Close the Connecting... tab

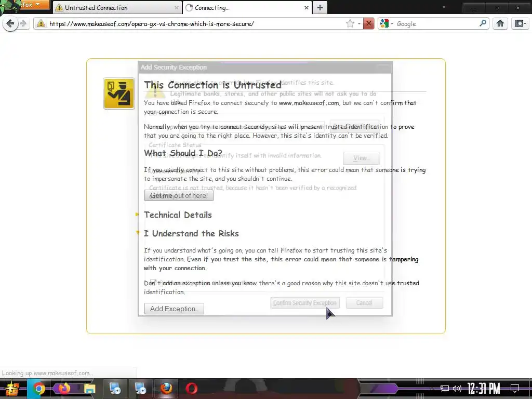pos(306,7)
